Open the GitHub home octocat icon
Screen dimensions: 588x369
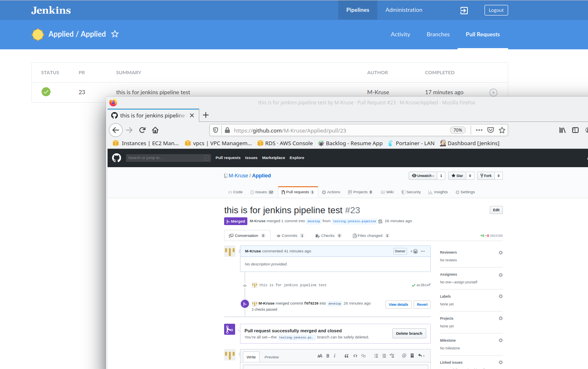pos(116,158)
